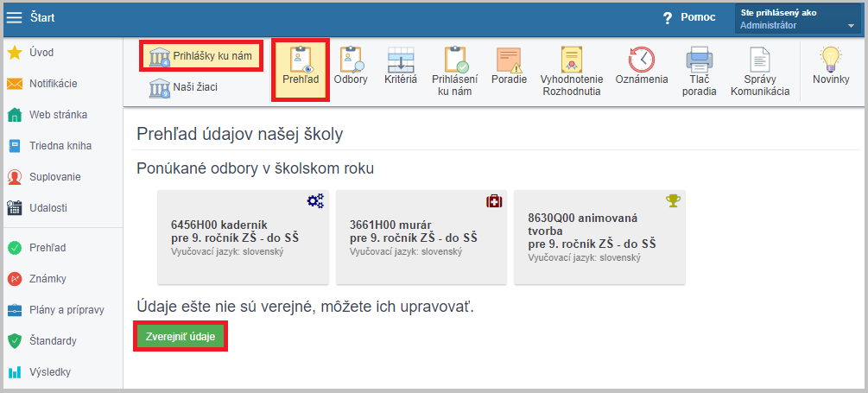Click the Pomoc question mark icon

[x=667, y=18]
